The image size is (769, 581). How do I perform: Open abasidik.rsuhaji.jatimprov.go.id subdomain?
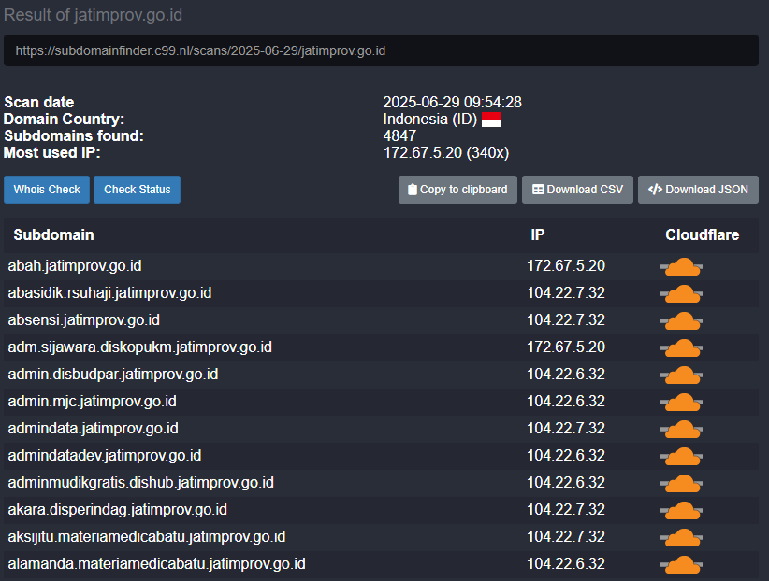pos(109,293)
